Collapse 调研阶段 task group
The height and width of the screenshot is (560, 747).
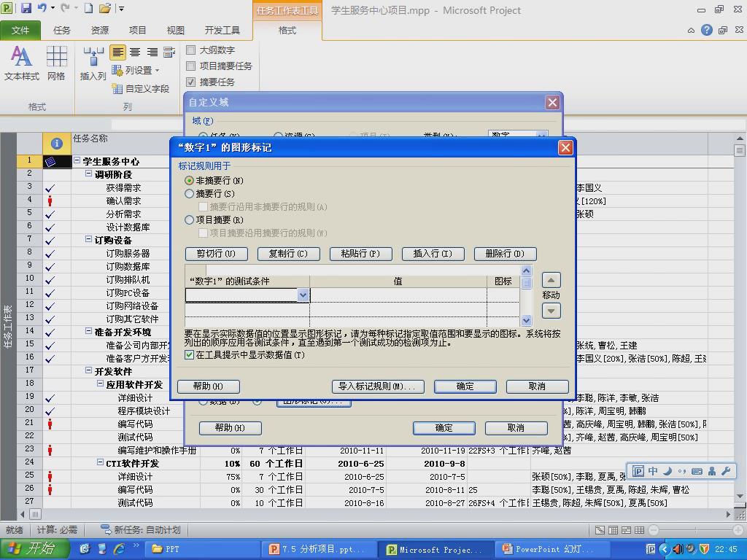[88, 174]
